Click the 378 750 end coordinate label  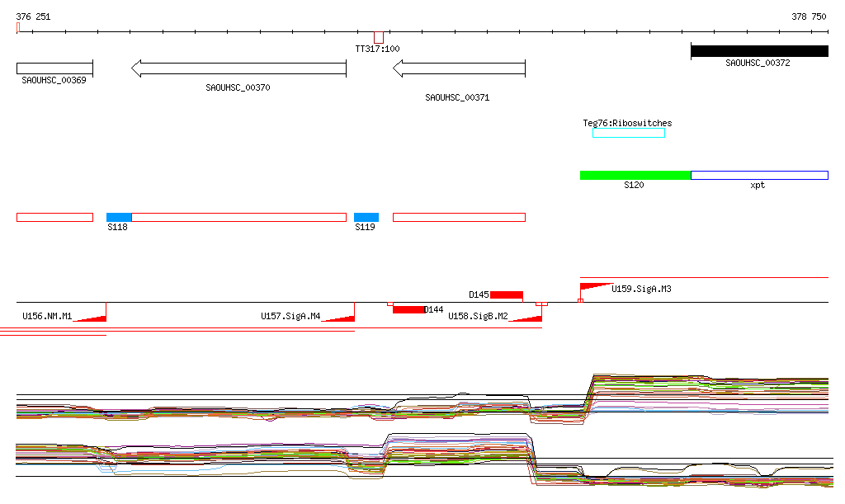click(809, 16)
